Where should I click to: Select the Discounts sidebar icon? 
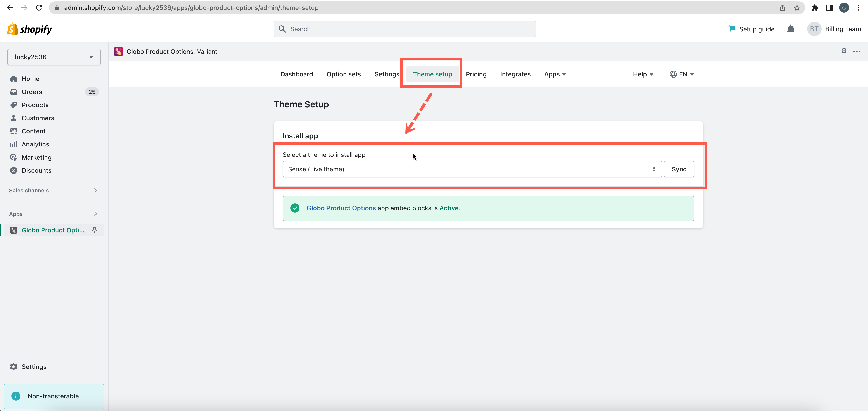tap(14, 170)
